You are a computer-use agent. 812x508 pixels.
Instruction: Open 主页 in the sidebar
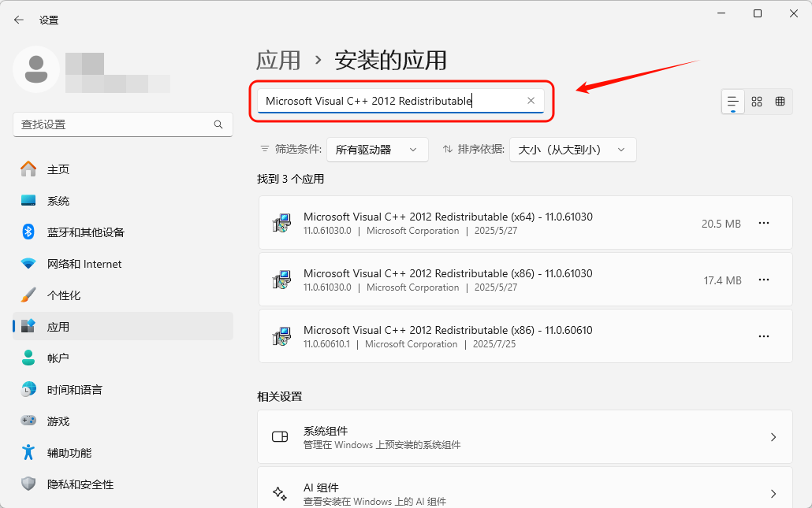pyautogui.click(x=123, y=169)
